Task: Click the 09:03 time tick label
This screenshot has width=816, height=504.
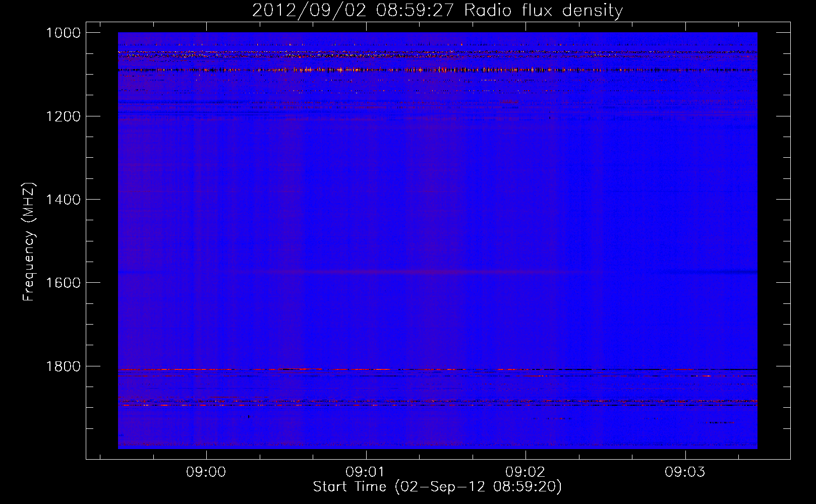Action: click(x=685, y=472)
